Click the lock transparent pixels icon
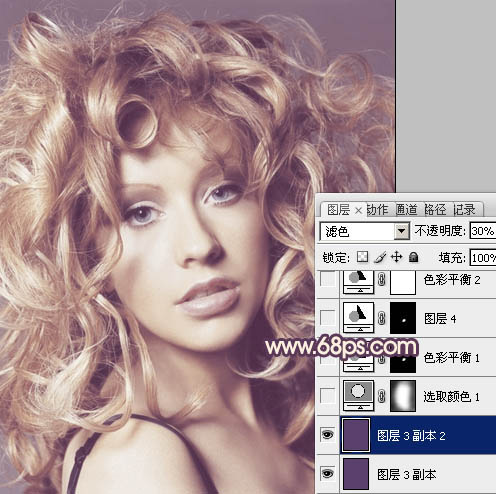The height and width of the screenshot is (494, 496). tap(362, 257)
